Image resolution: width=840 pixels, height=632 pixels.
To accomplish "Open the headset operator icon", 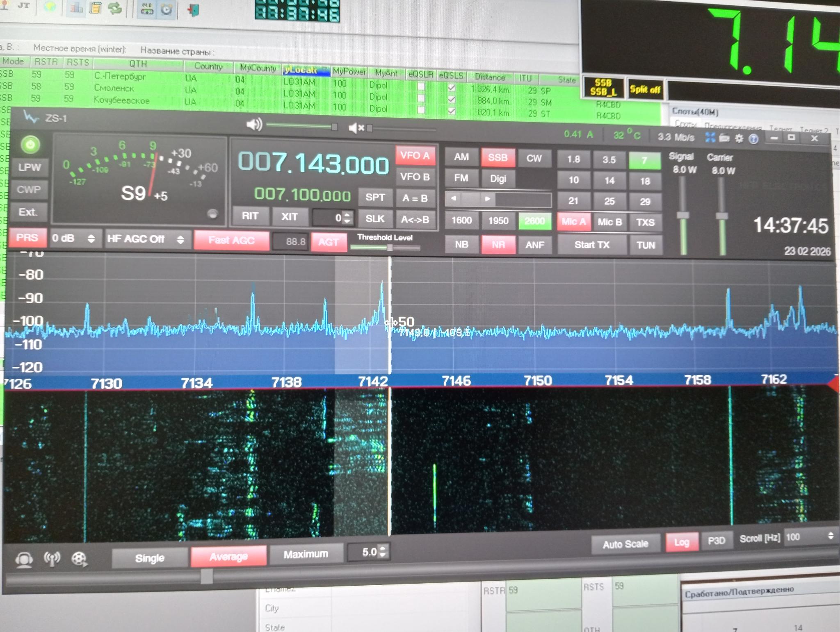I will coord(24,559).
